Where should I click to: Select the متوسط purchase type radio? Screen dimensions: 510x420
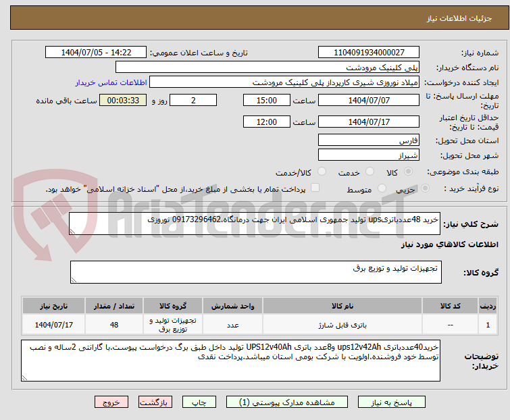click(x=382, y=188)
